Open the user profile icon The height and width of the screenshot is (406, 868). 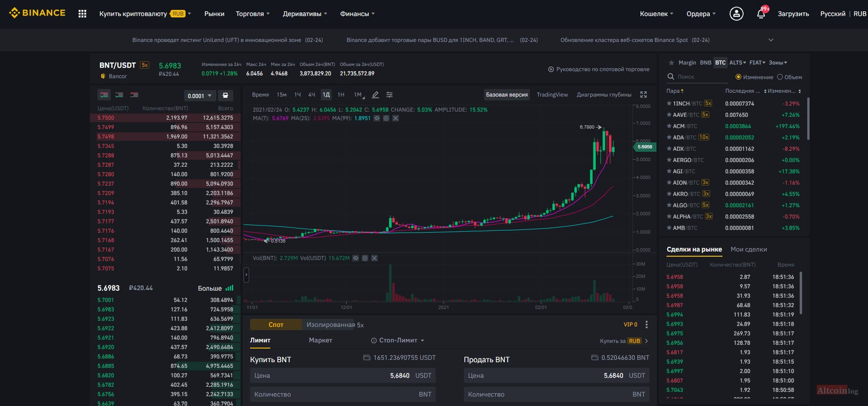(736, 14)
